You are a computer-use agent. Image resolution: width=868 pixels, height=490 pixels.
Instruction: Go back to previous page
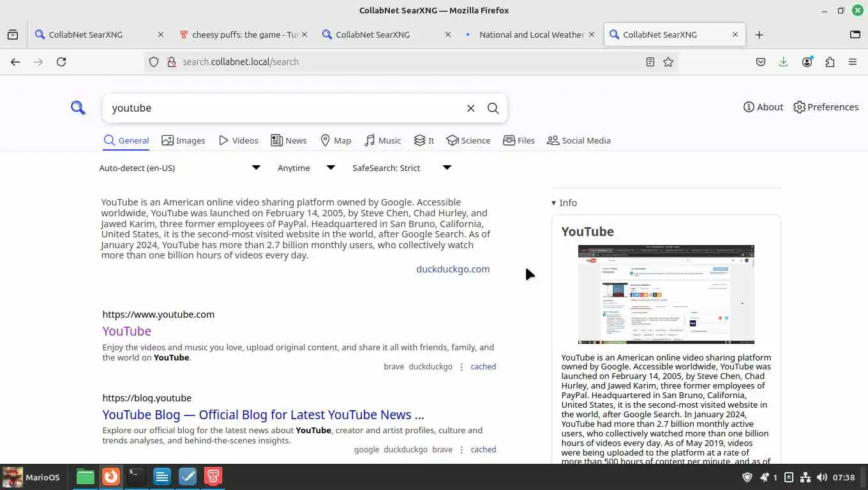[x=15, y=62]
